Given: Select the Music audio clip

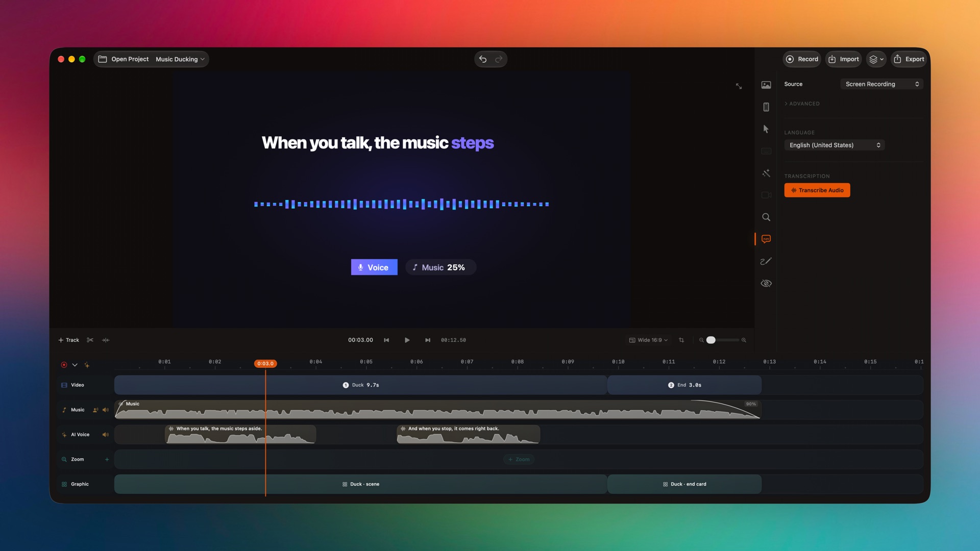Looking at the screenshot, I should pyautogui.click(x=438, y=410).
